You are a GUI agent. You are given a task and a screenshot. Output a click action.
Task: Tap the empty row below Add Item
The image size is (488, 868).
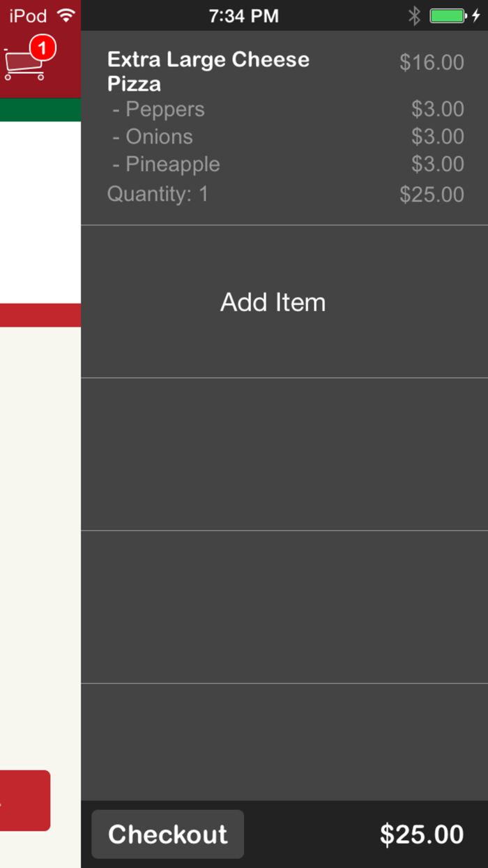pos(284,454)
